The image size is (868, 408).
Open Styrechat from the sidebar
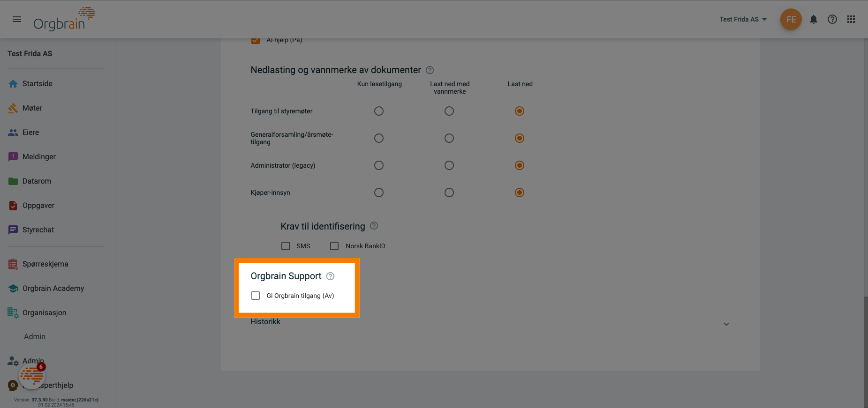(38, 230)
